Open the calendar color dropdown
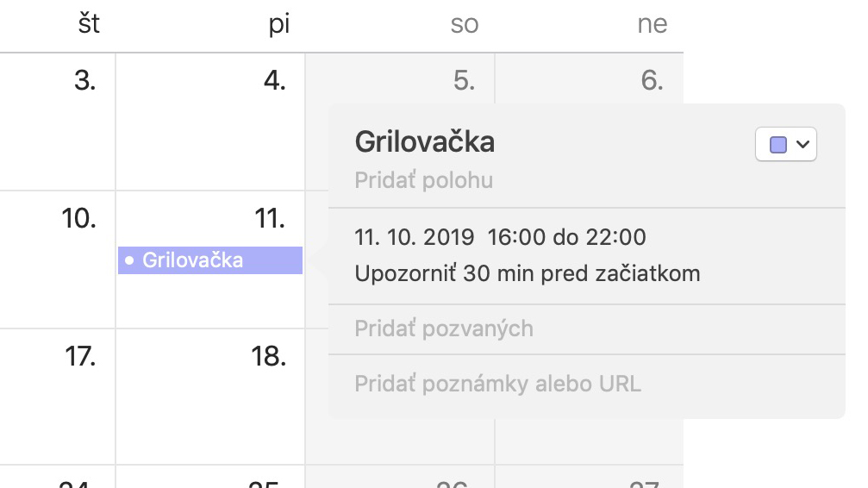 (785, 144)
